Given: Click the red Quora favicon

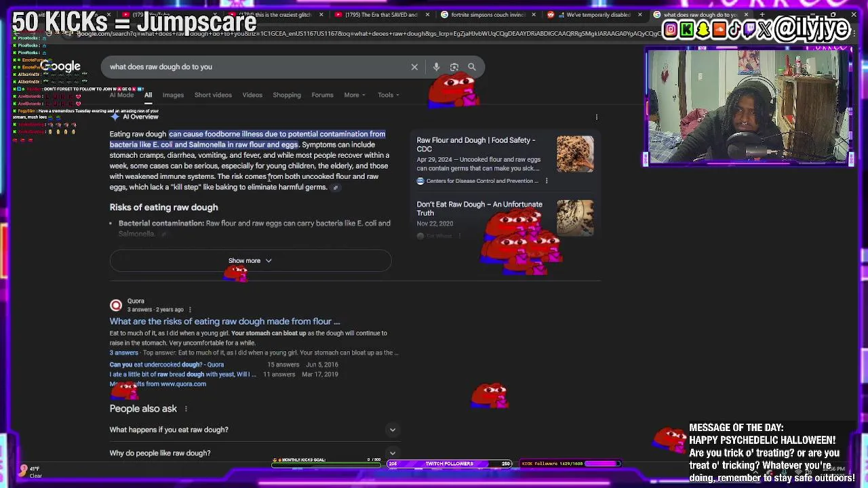Looking at the screenshot, I should tap(116, 305).
